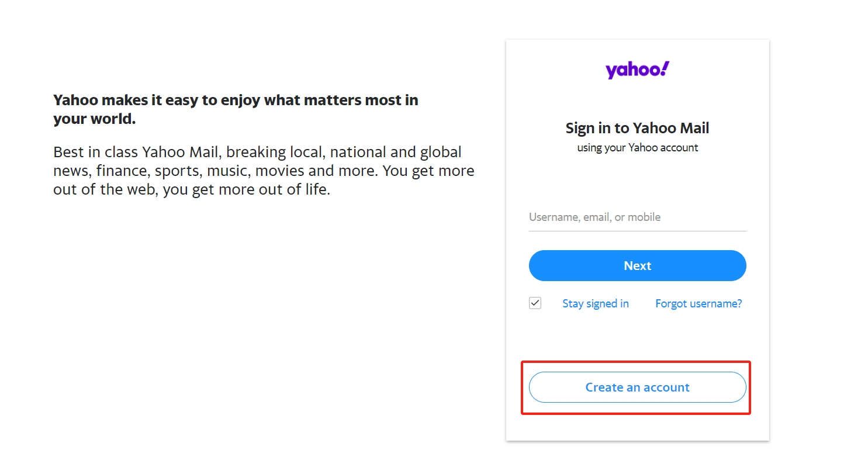The width and height of the screenshot is (868, 464).
Task: Open the Forgot username? link
Action: coord(698,303)
